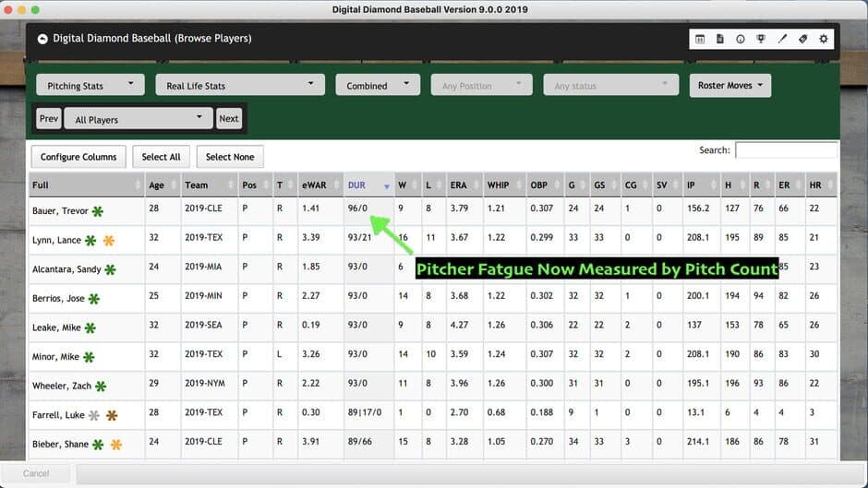
Task: Sort by the WHIP column header
Action: (505, 184)
